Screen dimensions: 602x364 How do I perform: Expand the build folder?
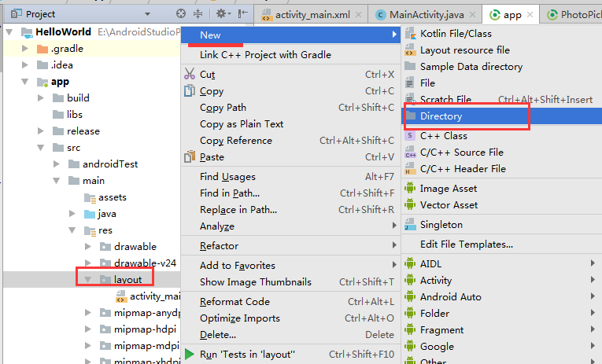tap(41, 97)
